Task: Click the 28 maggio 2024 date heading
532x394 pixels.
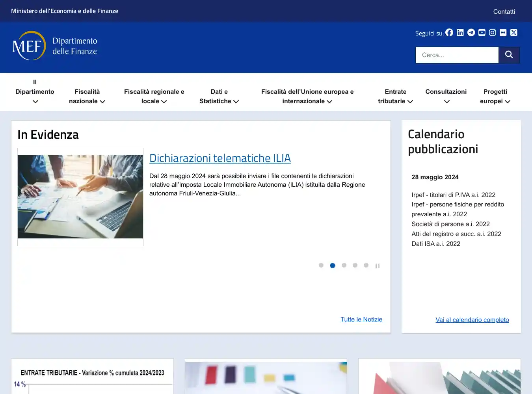Action: [435, 177]
